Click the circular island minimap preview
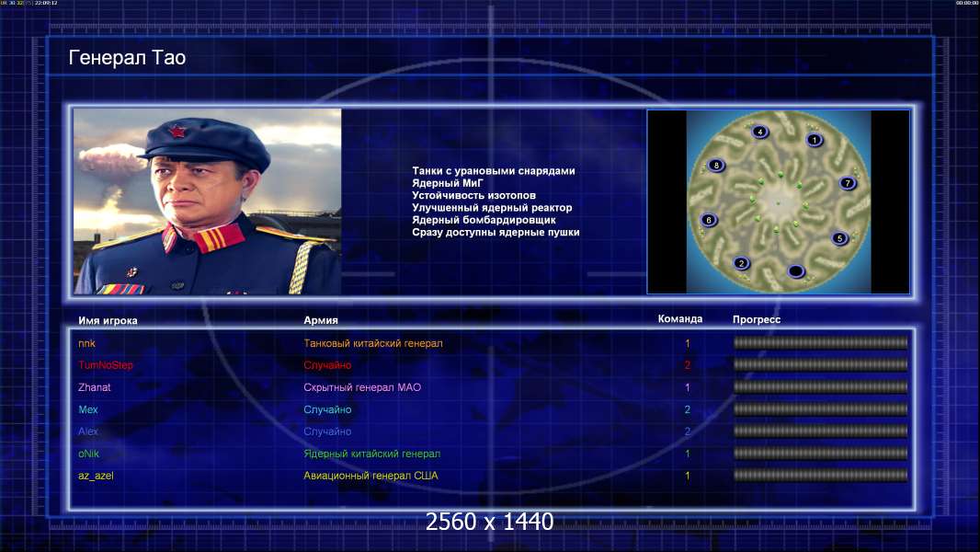980x552 pixels. point(779,201)
